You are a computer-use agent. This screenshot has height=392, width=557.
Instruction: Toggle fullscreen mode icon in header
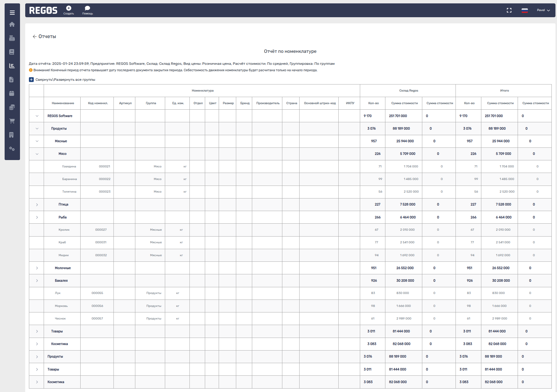pos(509,10)
